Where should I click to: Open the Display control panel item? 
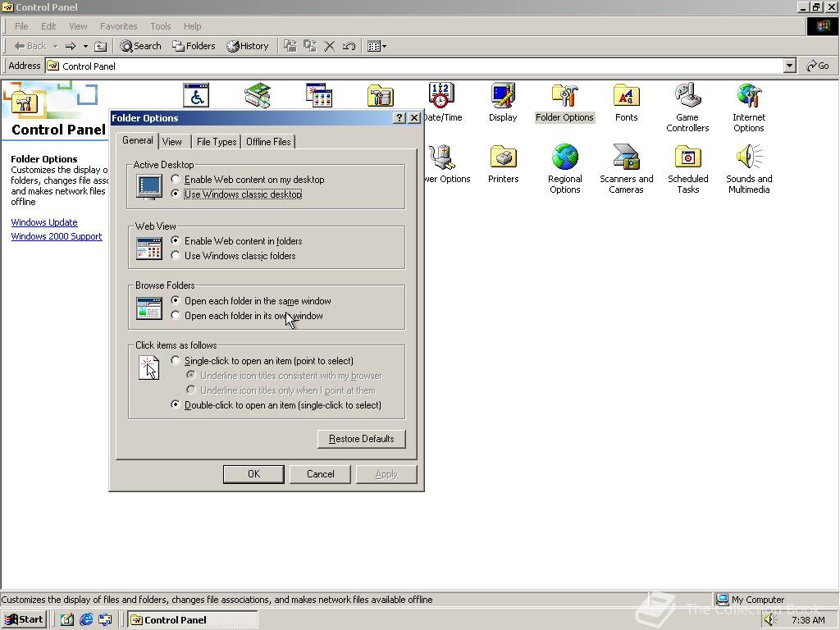[503, 102]
